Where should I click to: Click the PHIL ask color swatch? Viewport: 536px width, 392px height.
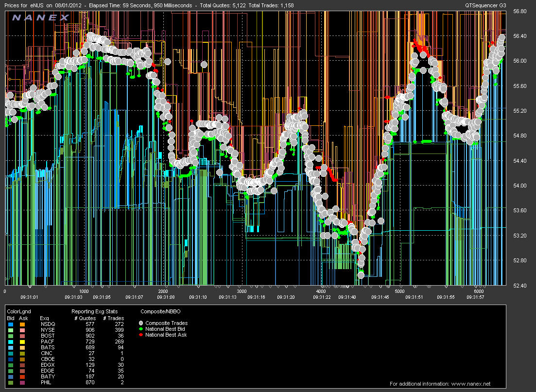[x=22, y=382]
